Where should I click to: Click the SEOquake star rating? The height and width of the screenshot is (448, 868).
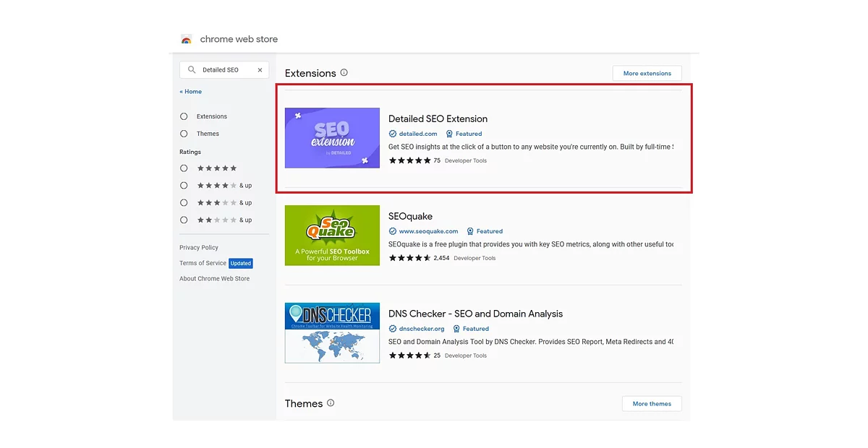(410, 258)
